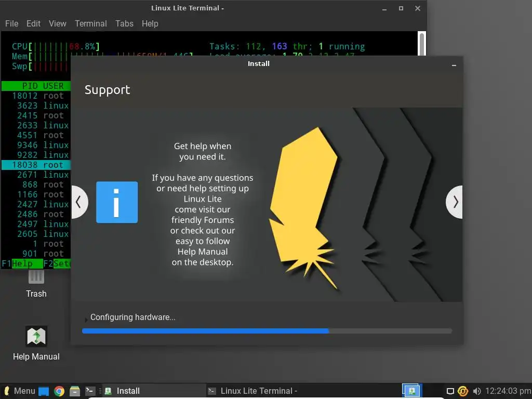Open the display notification tray icon
This screenshot has width=532, height=399.
(x=450, y=391)
